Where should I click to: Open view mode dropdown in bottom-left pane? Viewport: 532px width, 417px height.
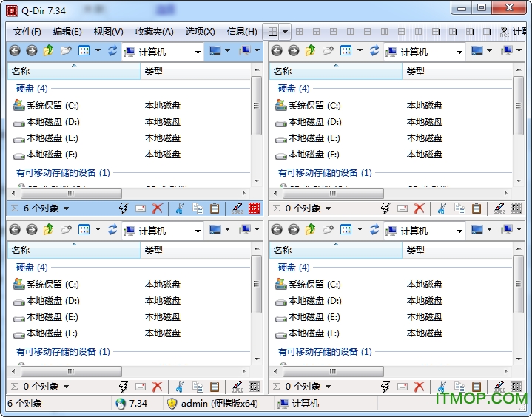click(x=98, y=230)
